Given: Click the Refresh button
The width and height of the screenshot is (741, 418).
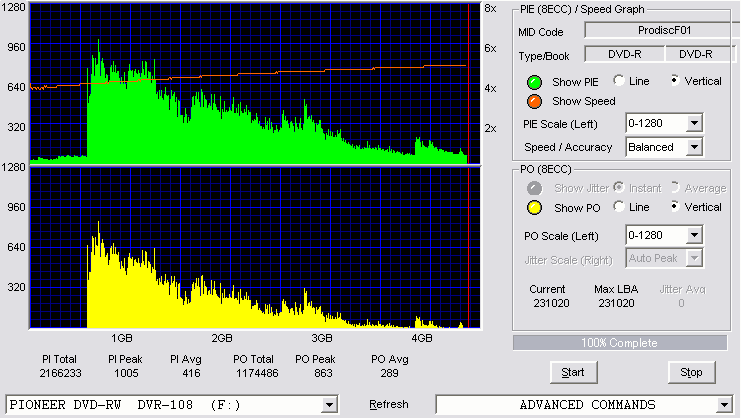Looking at the screenshot, I should [x=389, y=405].
